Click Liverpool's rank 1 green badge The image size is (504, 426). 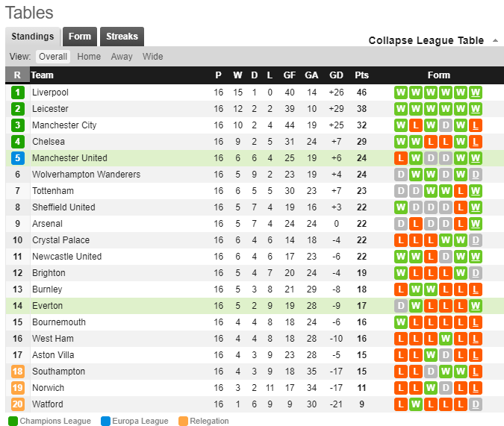(x=18, y=93)
